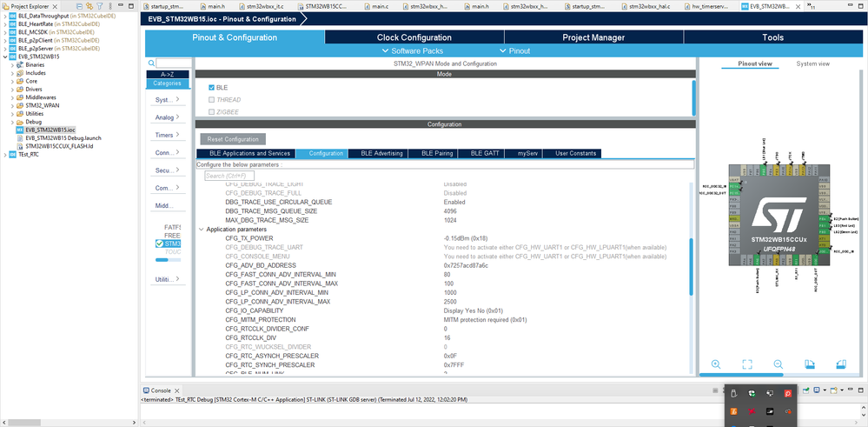868x427 pixels.
Task: Click the parameter Search (Ctrl+F) field
Action: tap(229, 176)
